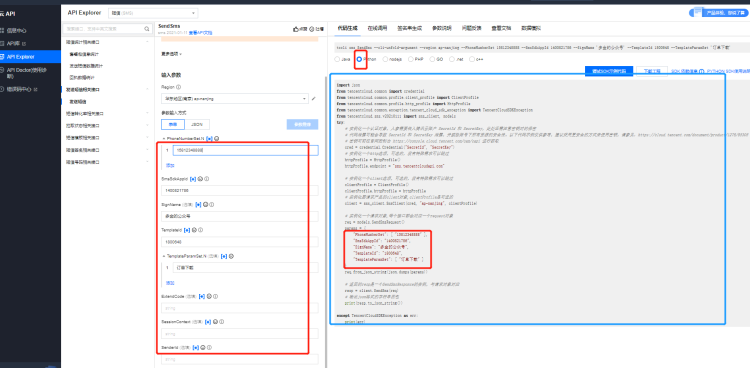Click 添加 link under PhoneNumberSet.N
Viewport: 750px width, 368px height.
pyautogui.click(x=170, y=165)
